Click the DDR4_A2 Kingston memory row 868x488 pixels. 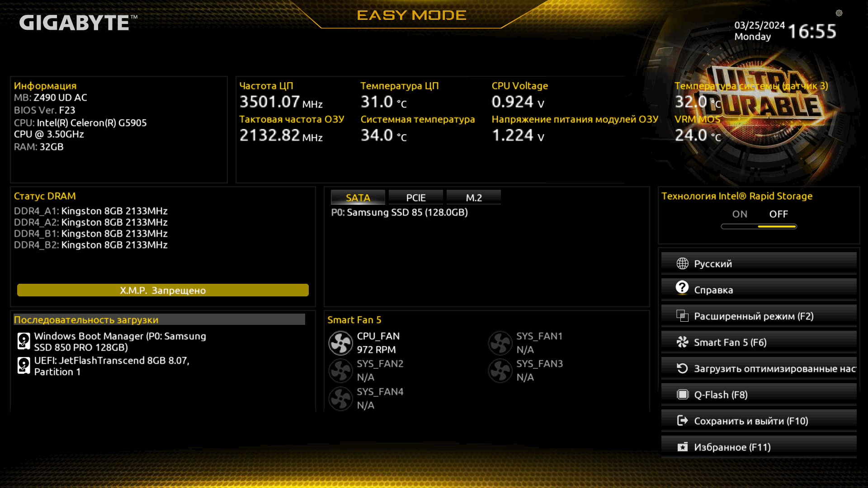pos(90,222)
